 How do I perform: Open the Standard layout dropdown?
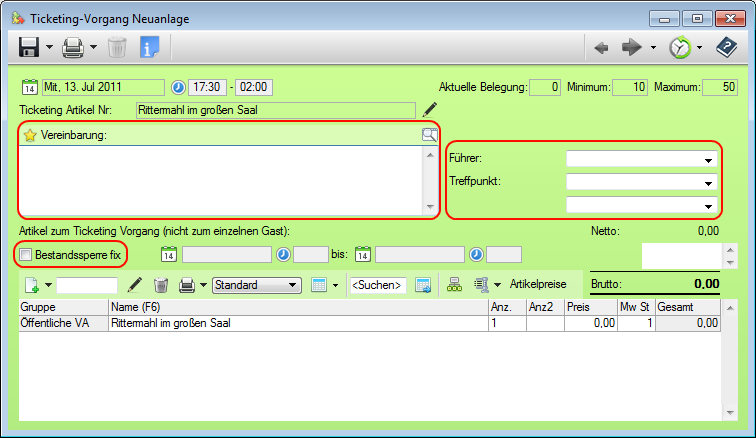pos(293,285)
